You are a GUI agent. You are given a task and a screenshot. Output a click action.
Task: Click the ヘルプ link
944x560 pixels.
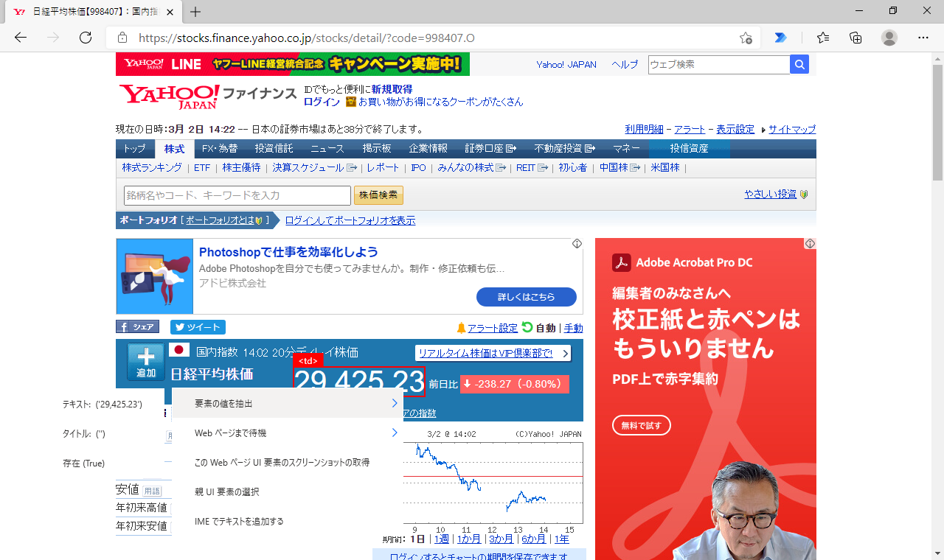pos(625,65)
